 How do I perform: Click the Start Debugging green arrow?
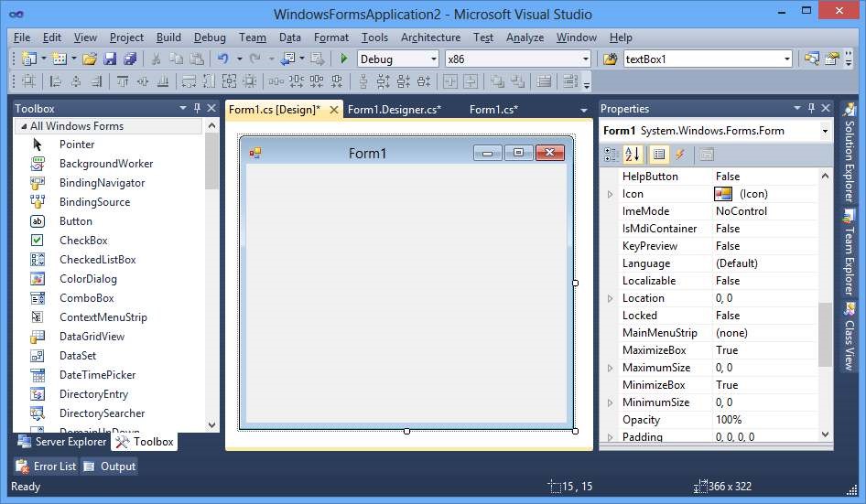pos(343,59)
